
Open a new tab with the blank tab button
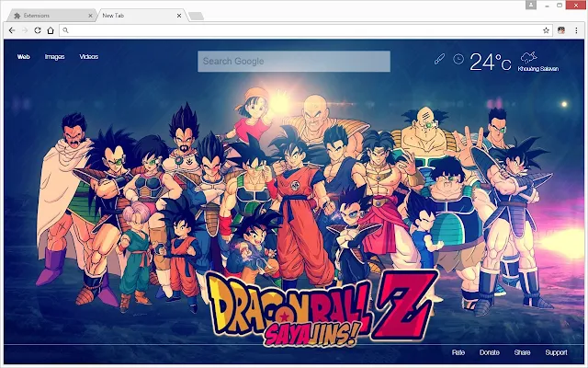(x=196, y=16)
